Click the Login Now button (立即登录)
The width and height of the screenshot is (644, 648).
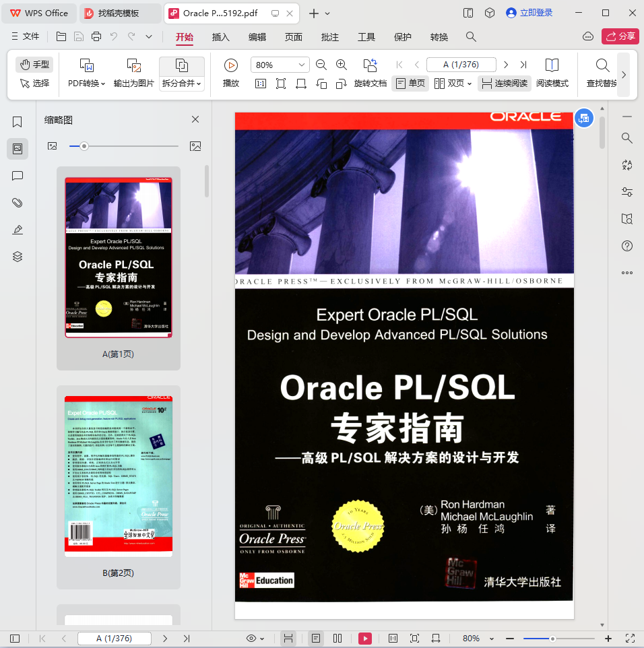(x=529, y=13)
